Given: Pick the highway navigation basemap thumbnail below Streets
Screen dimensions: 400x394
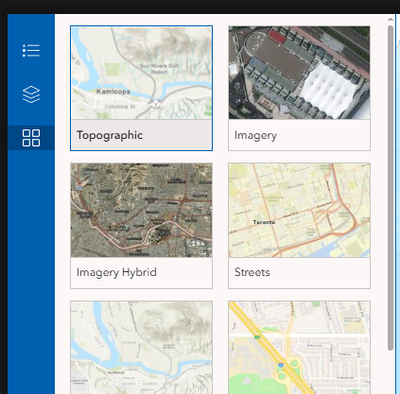Looking at the screenshot, I should click(299, 348).
